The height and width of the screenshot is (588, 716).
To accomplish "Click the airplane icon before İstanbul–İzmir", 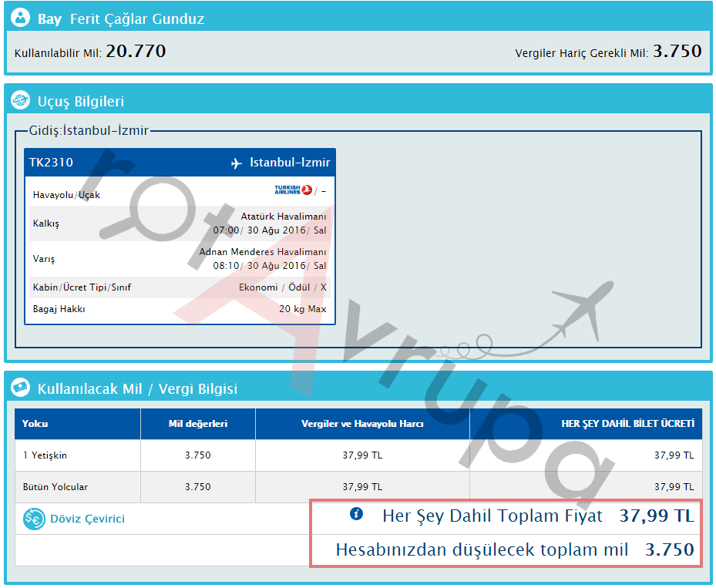I will click(237, 163).
